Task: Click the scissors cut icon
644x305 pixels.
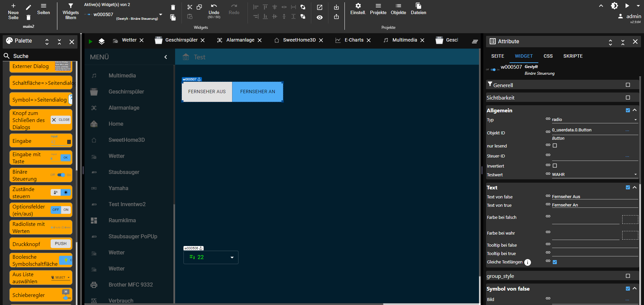Action: (x=190, y=7)
